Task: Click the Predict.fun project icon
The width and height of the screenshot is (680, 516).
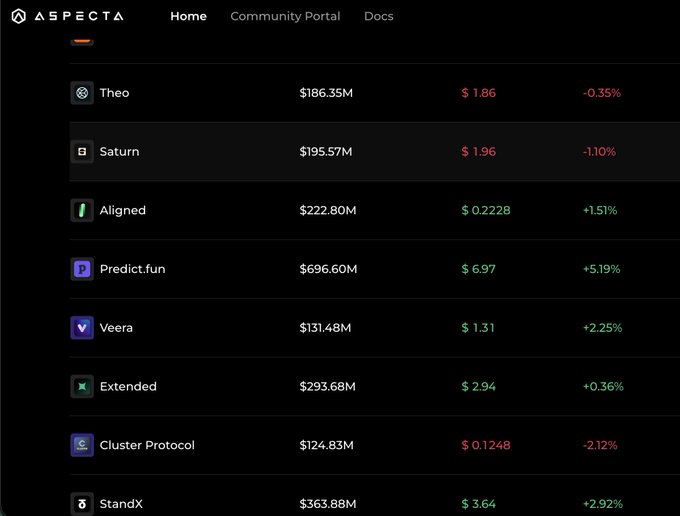Action: coord(82,269)
